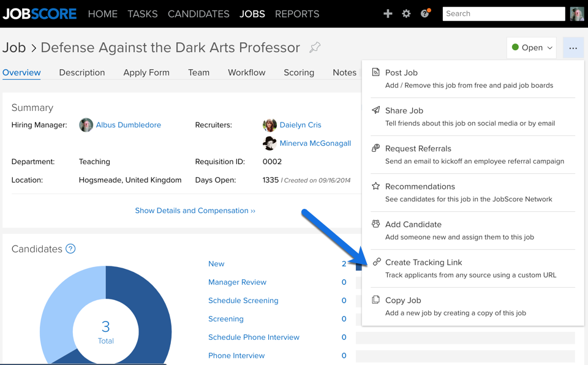
Task: Switch to the Workflow tab
Action: 246,72
